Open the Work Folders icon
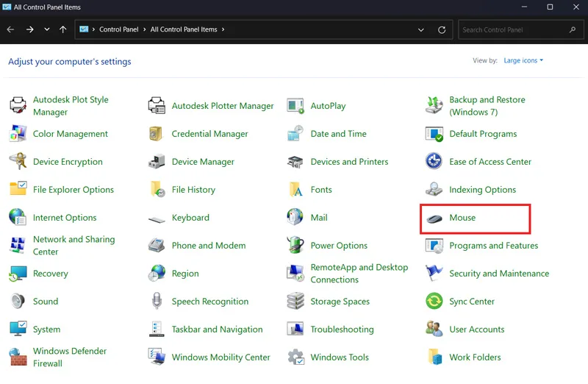The width and height of the screenshot is (588, 384). (x=434, y=357)
